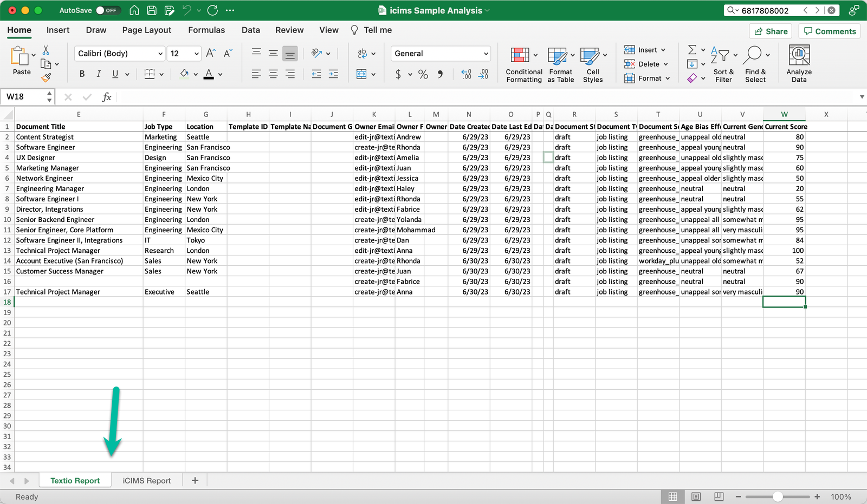The width and height of the screenshot is (867, 504).
Task: Open the Conditional Formatting options
Action: (x=522, y=64)
